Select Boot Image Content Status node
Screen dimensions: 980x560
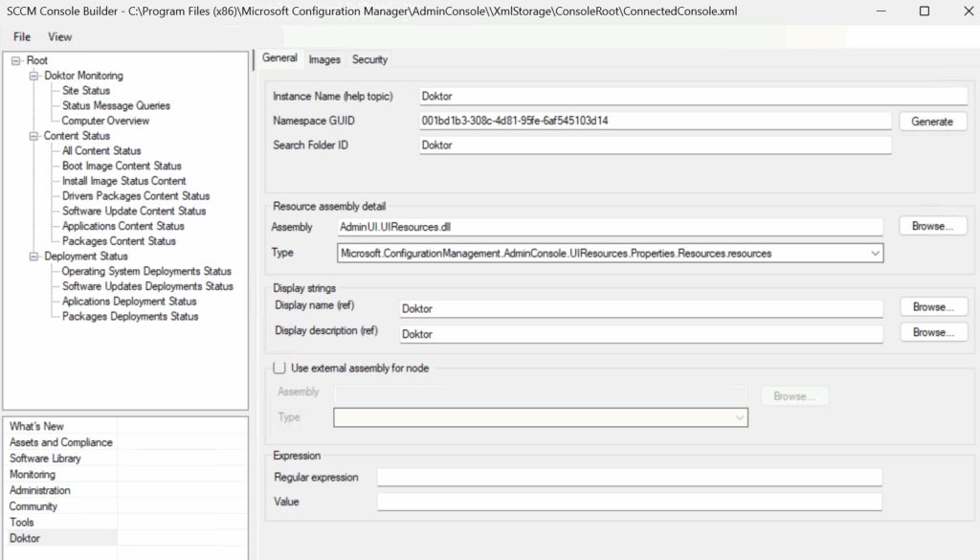click(122, 166)
